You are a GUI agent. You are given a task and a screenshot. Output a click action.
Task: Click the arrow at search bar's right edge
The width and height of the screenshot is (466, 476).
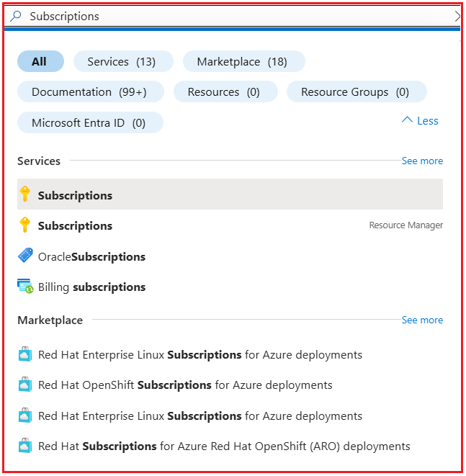[x=457, y=16]
